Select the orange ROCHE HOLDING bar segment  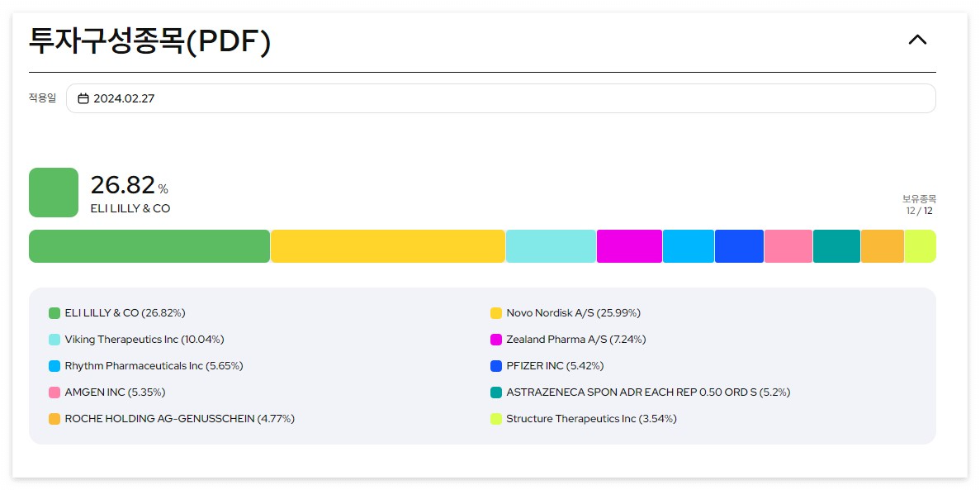pyautogui.click(x=883, y=246)
